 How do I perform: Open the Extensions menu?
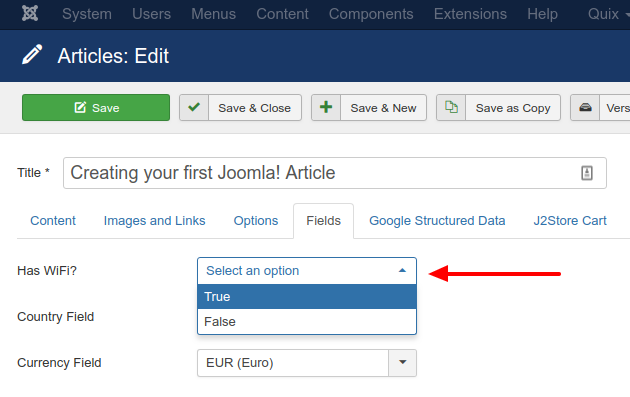tap(470, 14)
